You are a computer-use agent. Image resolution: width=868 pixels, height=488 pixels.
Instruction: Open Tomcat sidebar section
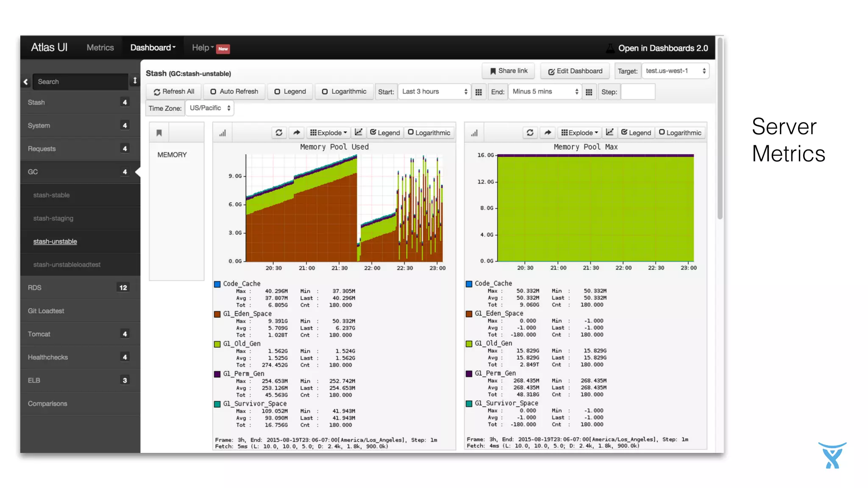80,334
